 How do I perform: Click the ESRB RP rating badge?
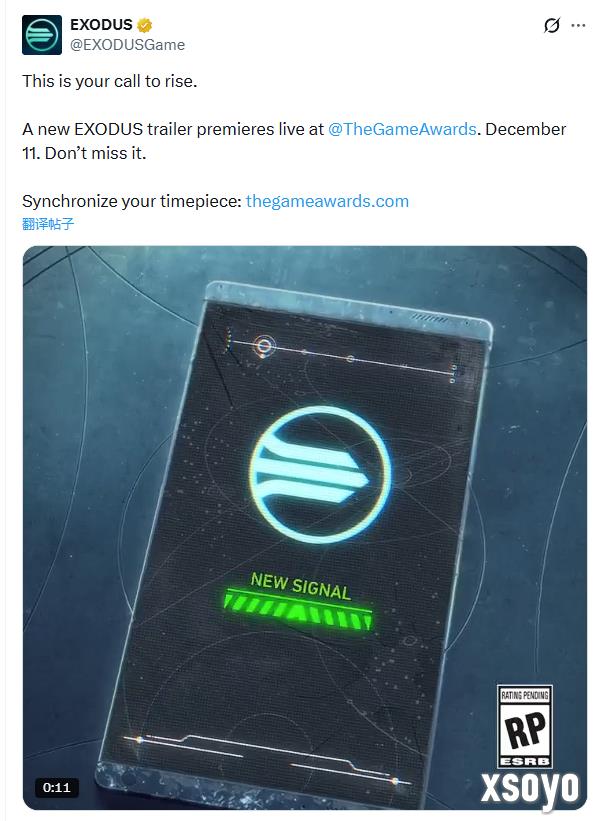click(524, 726)
